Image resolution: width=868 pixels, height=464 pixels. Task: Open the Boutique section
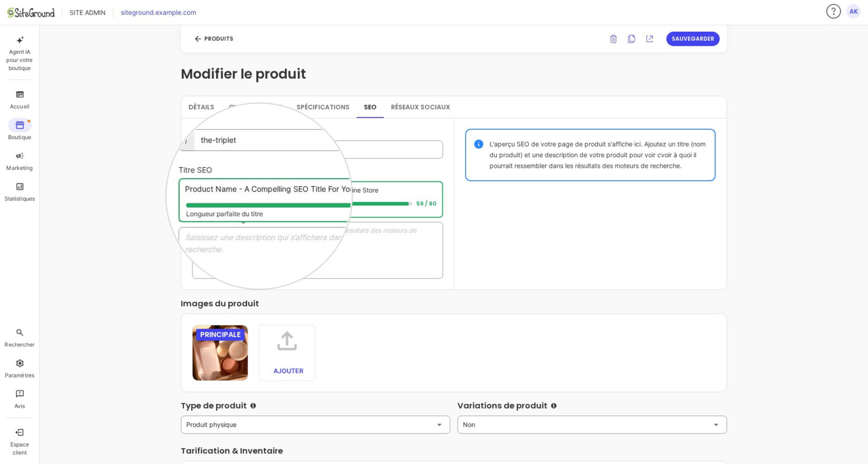click(20, 130)
